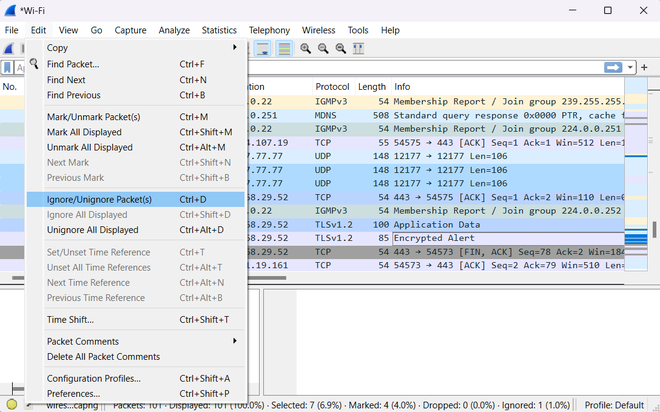Apply the display filter with arrow button
The height and width of the screenshot is (412, 660).
point(612,67)
